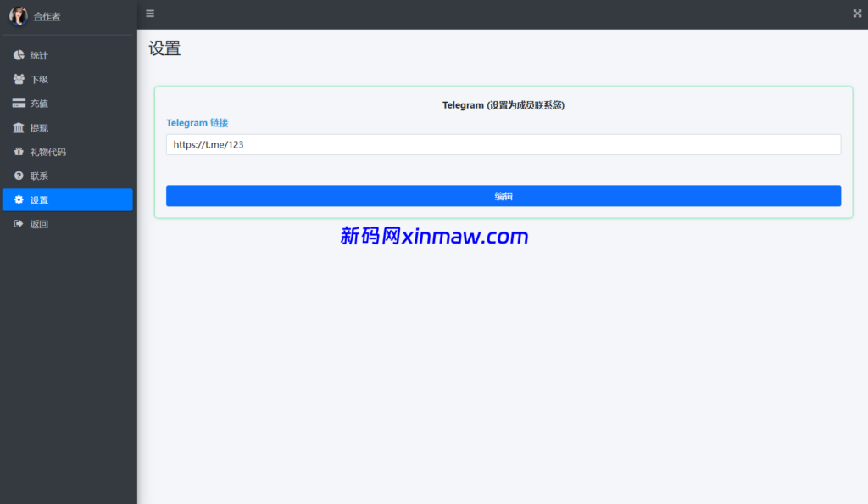The height and width of the screenshot is (504, 868).
Task: Click the bank building icon beside 提现
Action: 19,128
